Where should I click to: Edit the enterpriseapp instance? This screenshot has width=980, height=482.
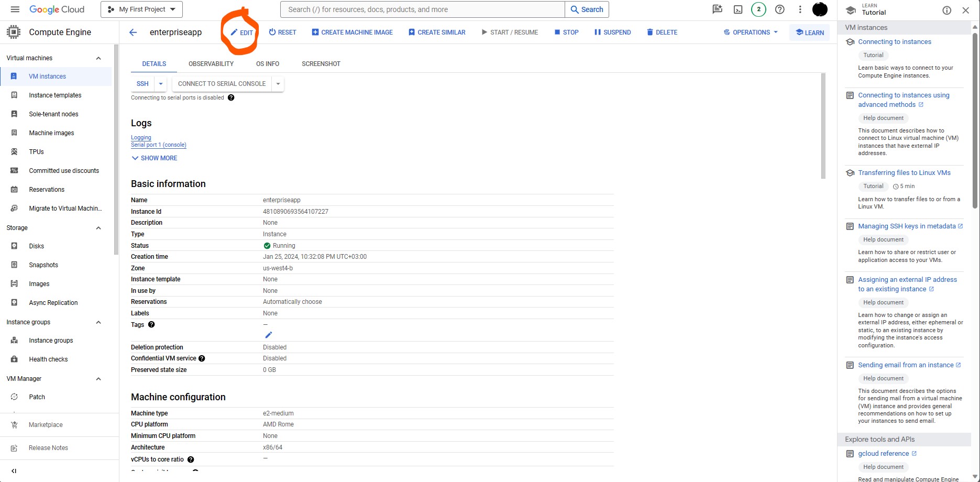[x=242, y=32]
